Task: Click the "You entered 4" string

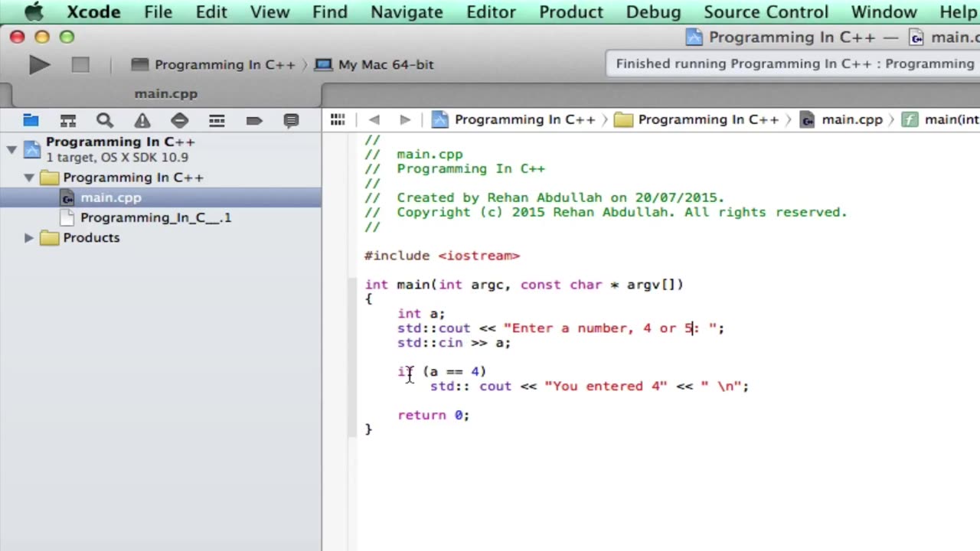Action: [606, 386]
